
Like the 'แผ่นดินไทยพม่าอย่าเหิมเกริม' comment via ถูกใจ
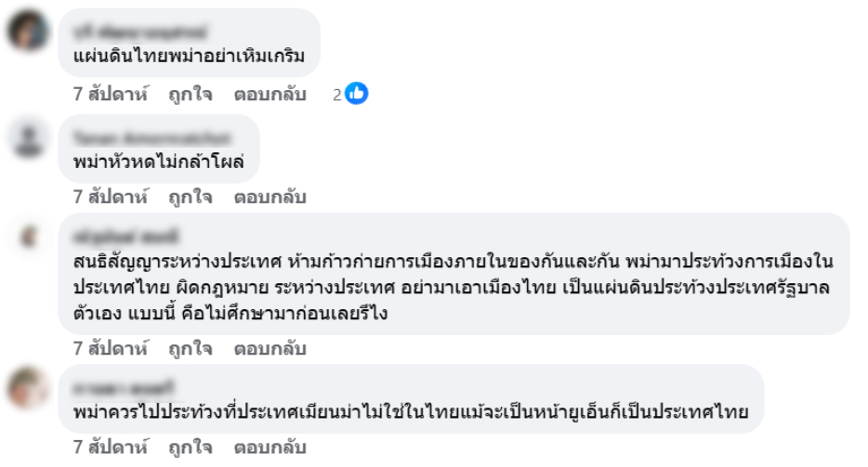click(190, 94)
